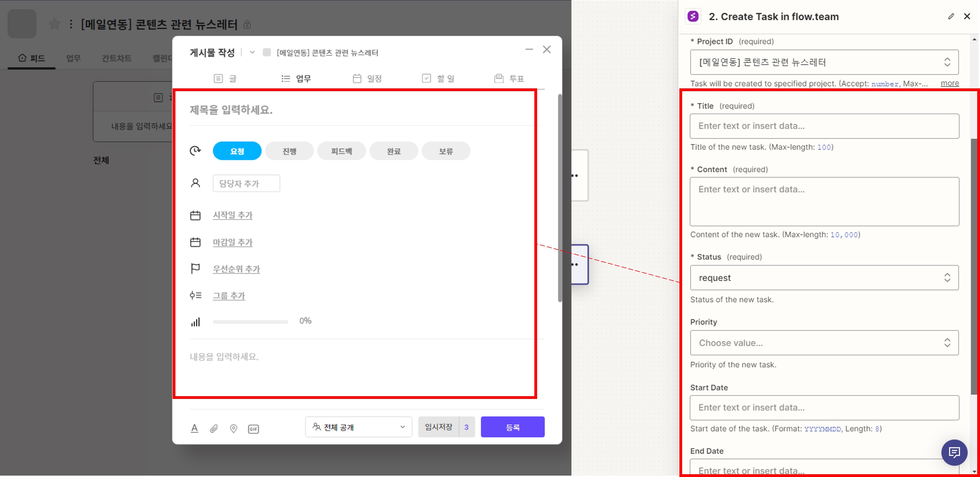The image size is (980, 477).
Task: Click the star favorite icon beside the project title
Action: click(55, 24)
